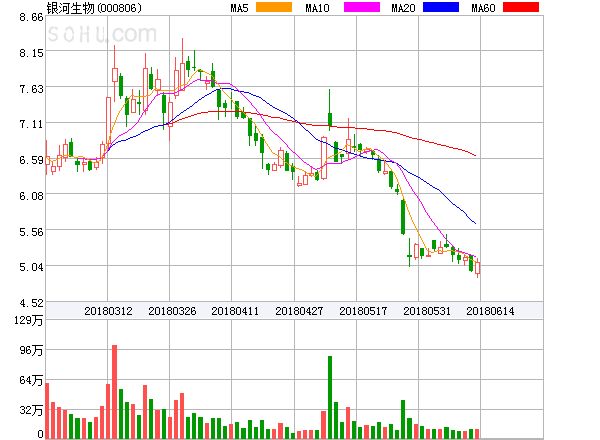Click the 5.04 price axis label
The height and width of the screenshot is (440, 600).
31,267
